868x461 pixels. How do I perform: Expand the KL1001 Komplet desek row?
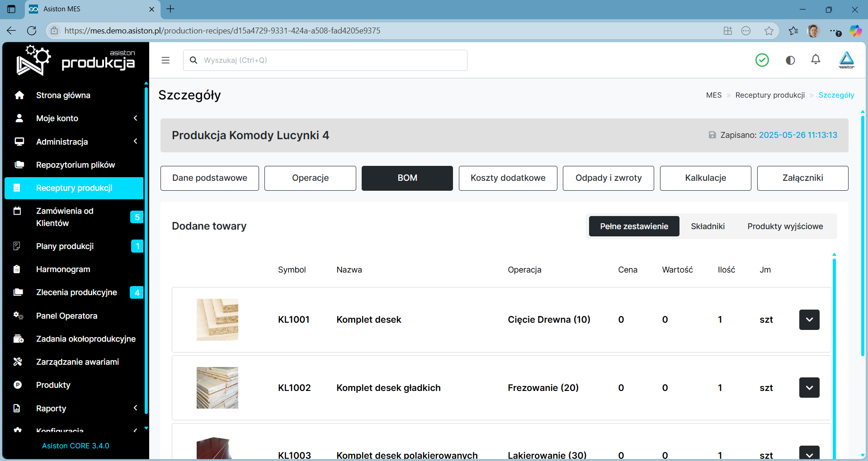(x=809, y=320)
